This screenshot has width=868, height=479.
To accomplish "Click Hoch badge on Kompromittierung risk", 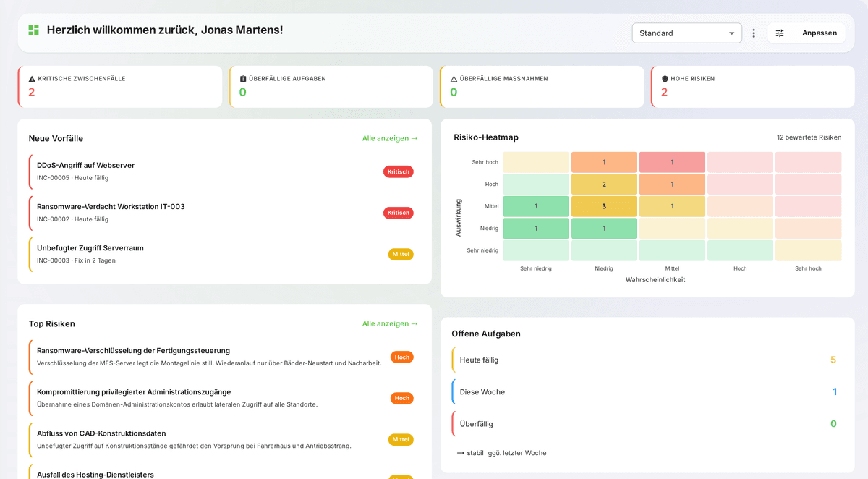I will tap(402, 398).
